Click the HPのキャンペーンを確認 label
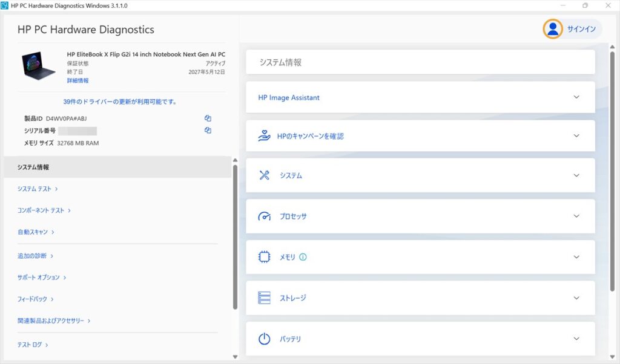This screenshot has height=364, width=620. click(311, 136)
